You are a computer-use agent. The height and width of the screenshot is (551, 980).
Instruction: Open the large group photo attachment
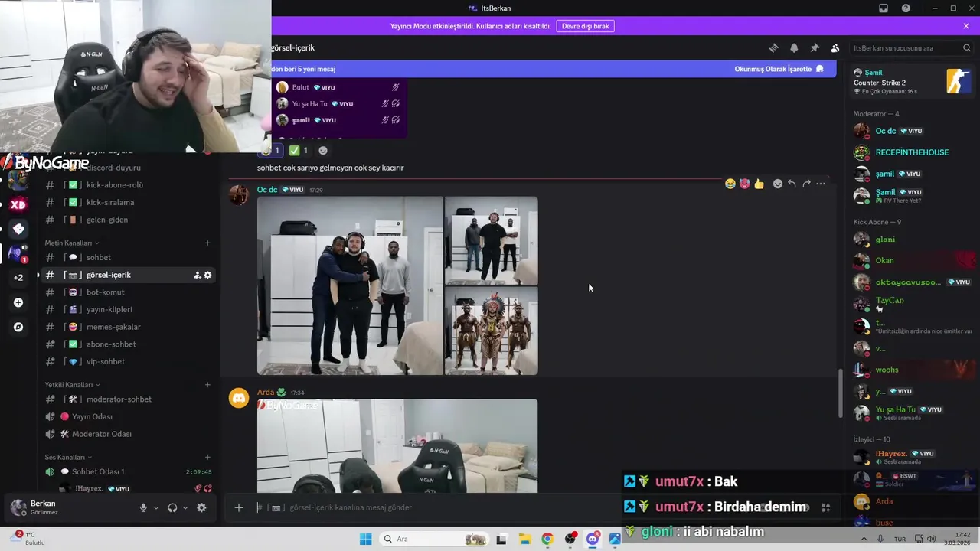tap(350, 285)
